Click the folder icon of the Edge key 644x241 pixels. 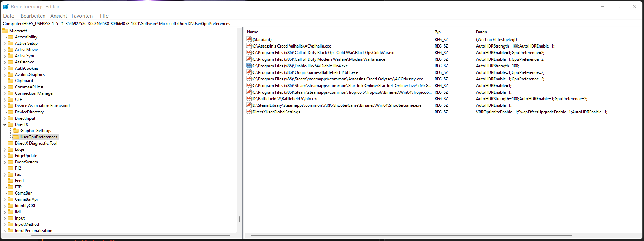10,149
